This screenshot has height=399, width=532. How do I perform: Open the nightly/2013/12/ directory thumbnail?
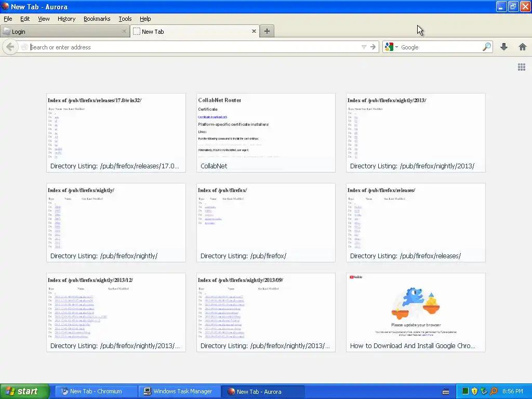point(116,312)
